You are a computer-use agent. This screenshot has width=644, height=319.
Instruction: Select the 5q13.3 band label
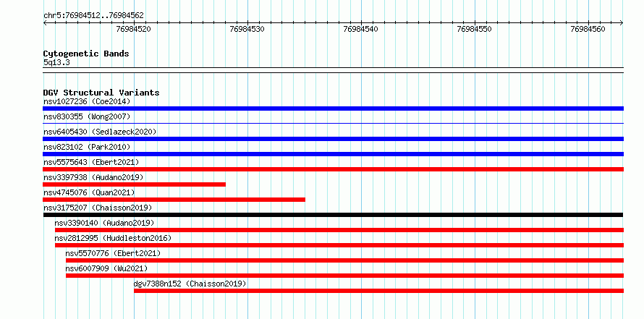tap(56, 62)
